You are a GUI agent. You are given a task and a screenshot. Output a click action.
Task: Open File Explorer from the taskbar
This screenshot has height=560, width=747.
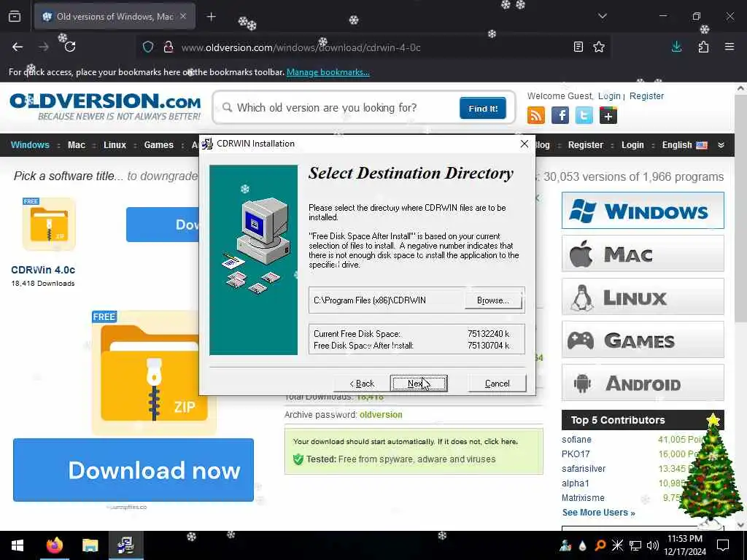click(x=90, y=545)
